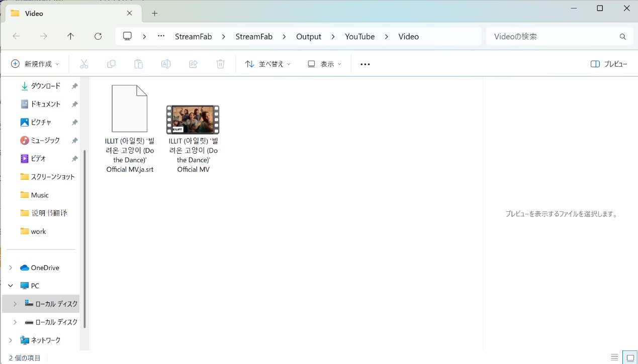638x364 pixels.
Task: Go forward with the right arrow
Action: point(44,36)
